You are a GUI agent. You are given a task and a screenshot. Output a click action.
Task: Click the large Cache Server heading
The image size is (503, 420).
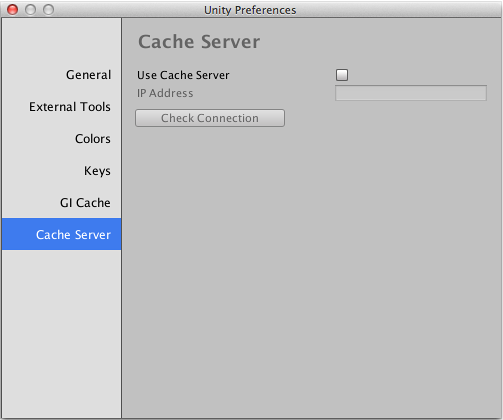pos(199,42)
